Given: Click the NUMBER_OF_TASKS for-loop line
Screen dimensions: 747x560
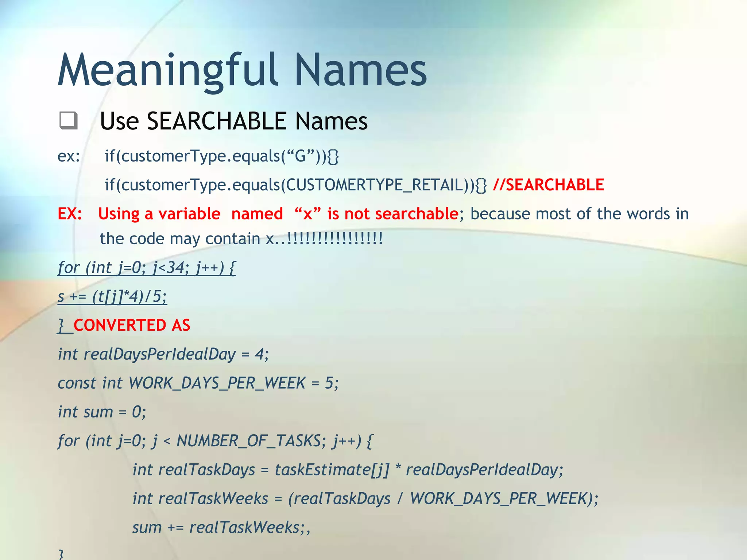Looking at the screenshot, I should click(216, 441).
